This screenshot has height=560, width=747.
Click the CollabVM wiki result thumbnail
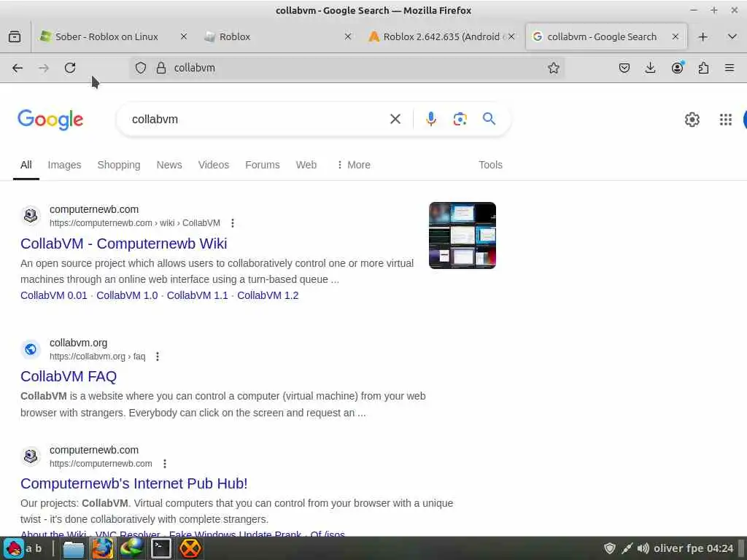462,236
